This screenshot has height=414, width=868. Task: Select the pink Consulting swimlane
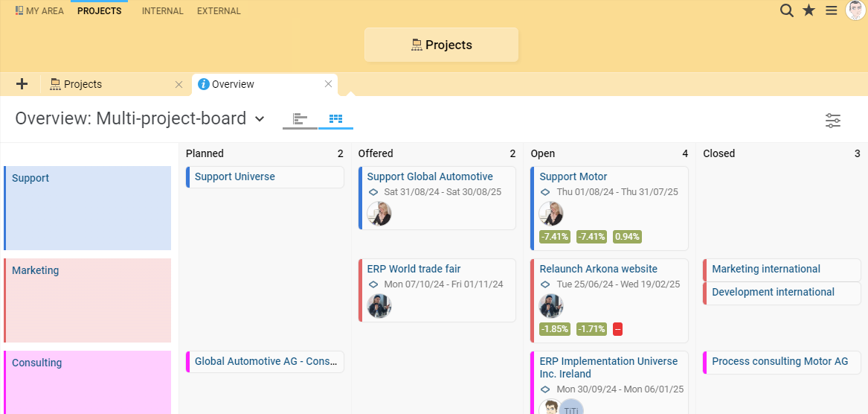[88, 383]
